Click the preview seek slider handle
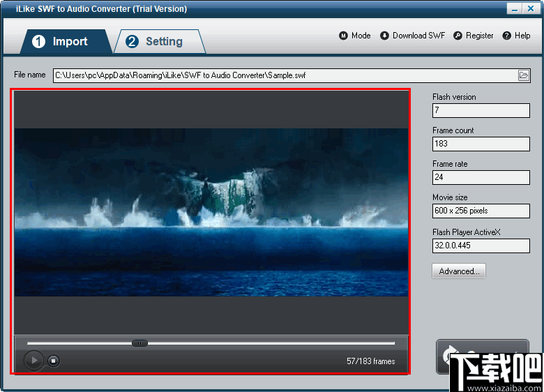544x392 pixels. point(139,343)
